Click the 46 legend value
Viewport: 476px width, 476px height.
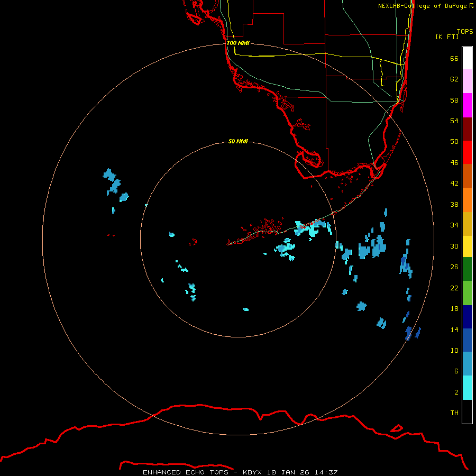pyautogui.click(x=454, y=163)
